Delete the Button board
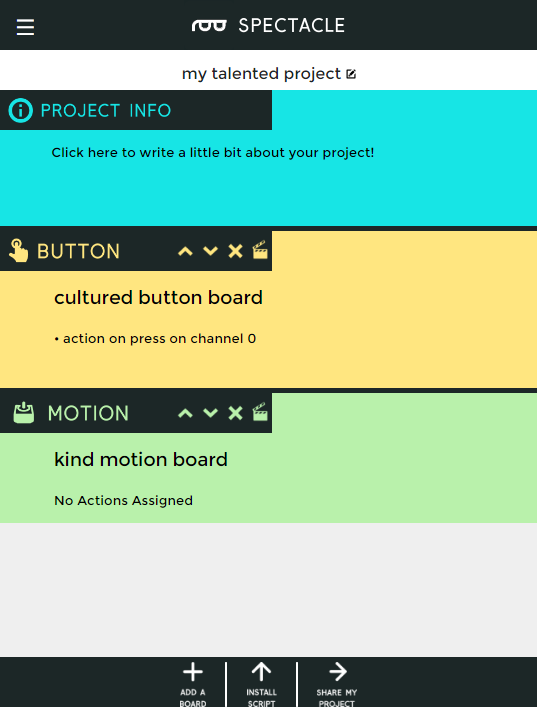Screen dimensions: 537x707 tap(235, 251)
